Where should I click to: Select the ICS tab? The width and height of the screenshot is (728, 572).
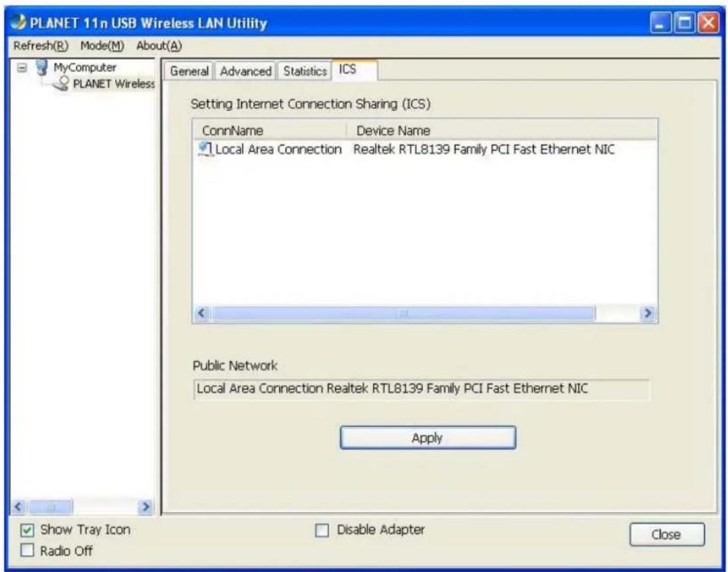click(x=354, y=70)
